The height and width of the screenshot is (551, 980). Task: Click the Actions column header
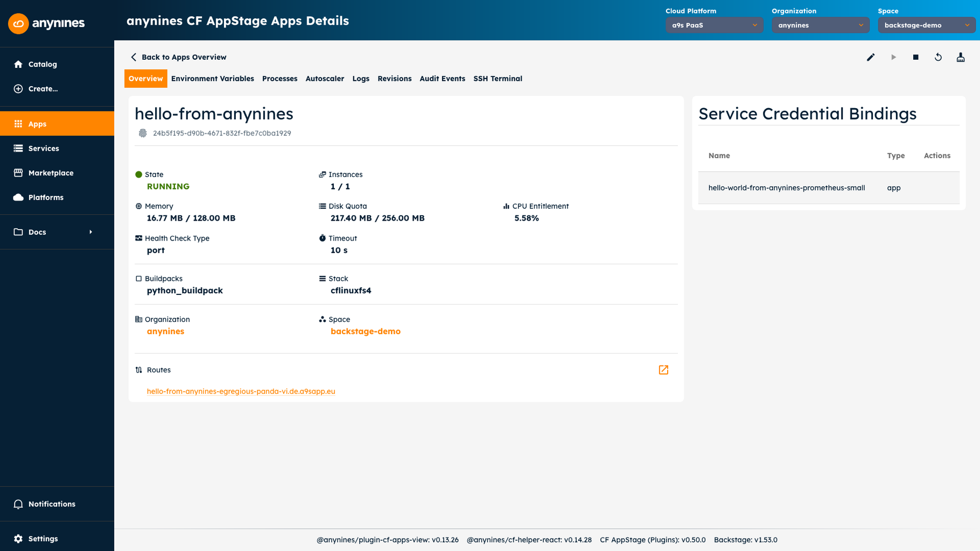point(937,156)
